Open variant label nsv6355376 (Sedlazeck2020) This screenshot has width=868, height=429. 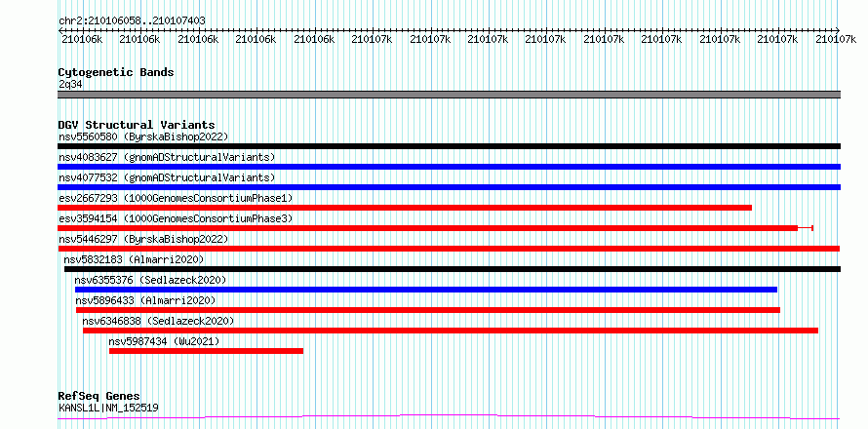click(150, 280)
